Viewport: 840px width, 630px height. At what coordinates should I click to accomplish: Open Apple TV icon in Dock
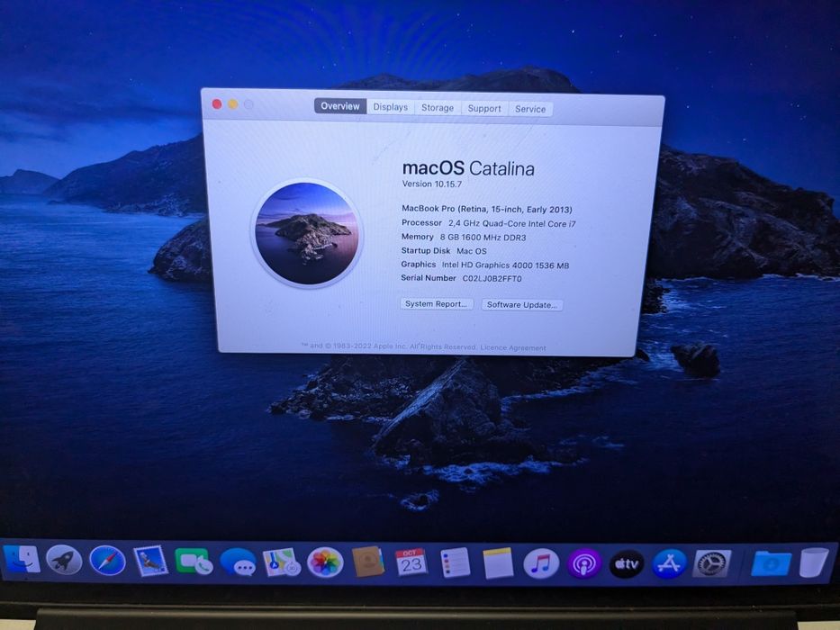coord(627,564)
